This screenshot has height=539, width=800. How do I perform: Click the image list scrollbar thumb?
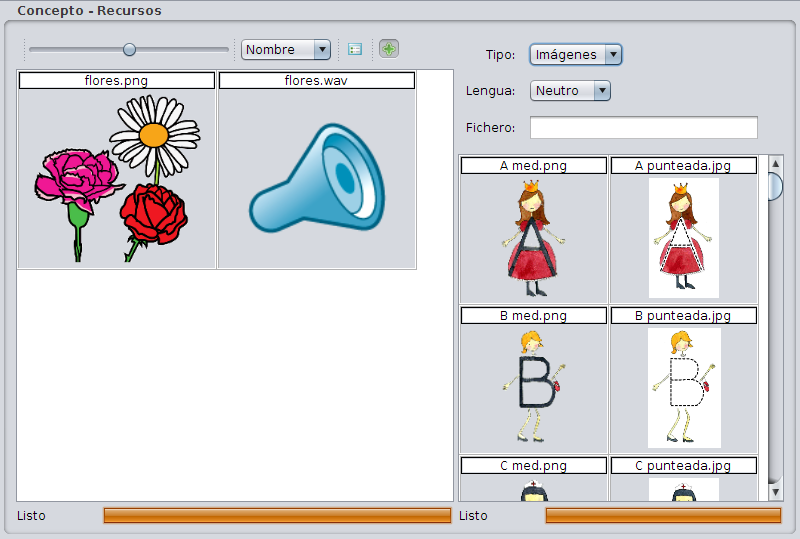click(776, 187)
